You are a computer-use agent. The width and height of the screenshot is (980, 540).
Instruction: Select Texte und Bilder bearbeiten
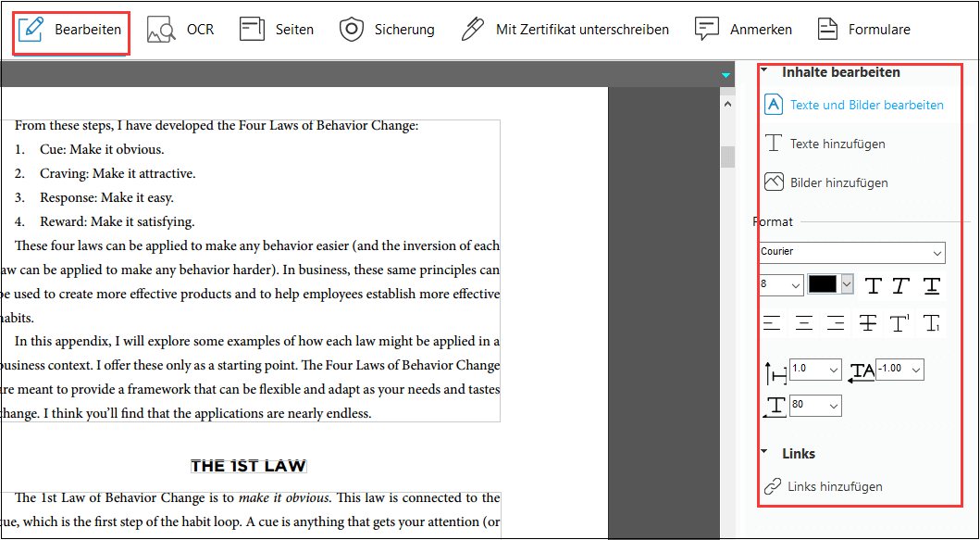coord(854,105)
